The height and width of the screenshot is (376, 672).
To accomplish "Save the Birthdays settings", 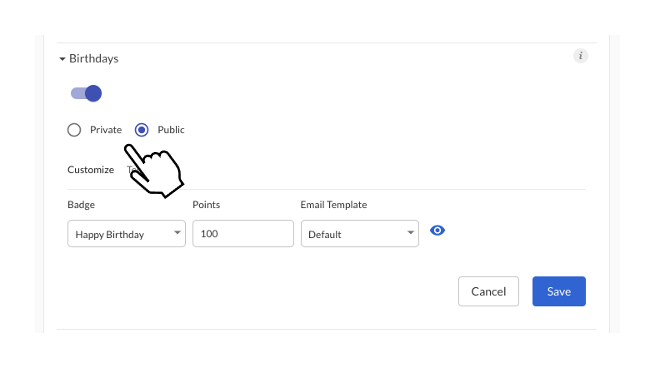I will tap(559, 291).
